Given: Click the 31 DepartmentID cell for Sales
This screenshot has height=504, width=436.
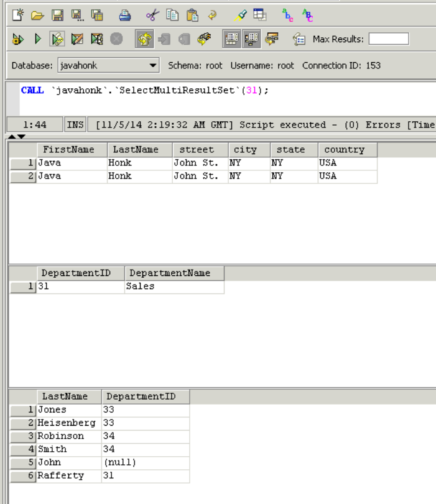Looking at the screenshot, I should tap(80, 286).
